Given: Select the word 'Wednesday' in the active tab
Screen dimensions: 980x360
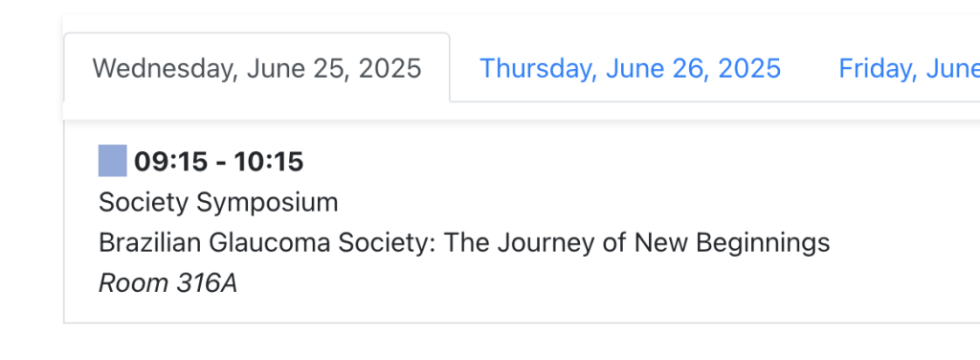Looking at the screenshot, I should [165, 68].
